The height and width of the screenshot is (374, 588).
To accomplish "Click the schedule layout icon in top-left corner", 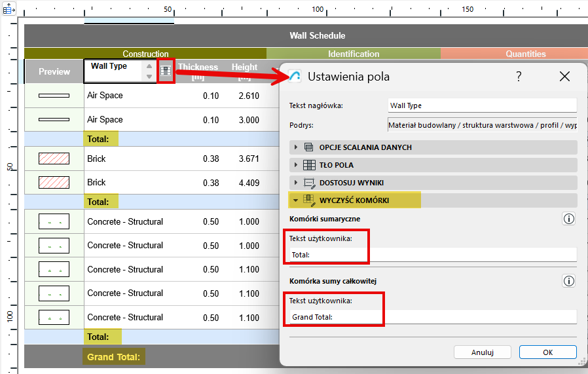I will (x=9, y=10).
